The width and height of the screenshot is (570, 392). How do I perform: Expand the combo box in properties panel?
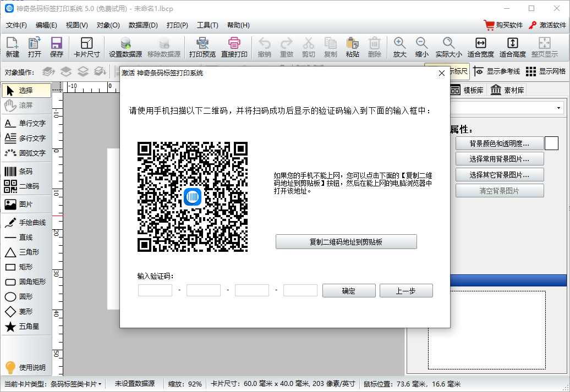558,108
